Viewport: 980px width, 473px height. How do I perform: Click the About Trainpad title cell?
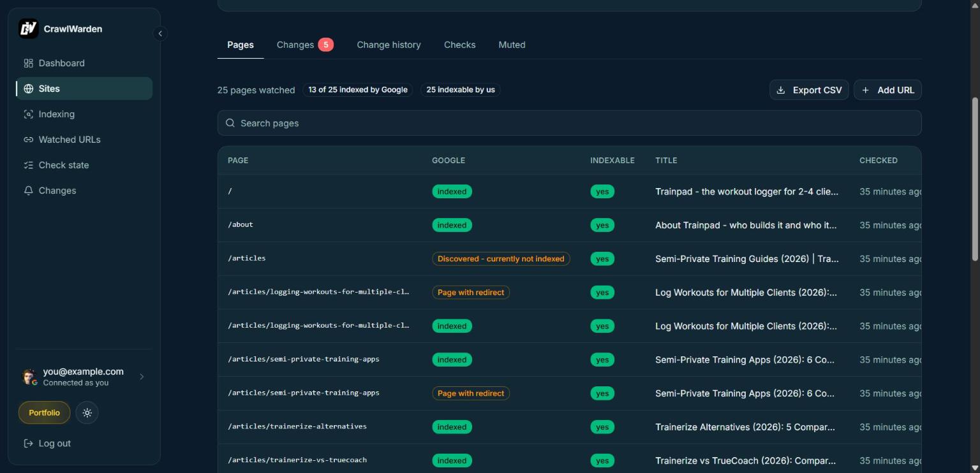(746, 225)
